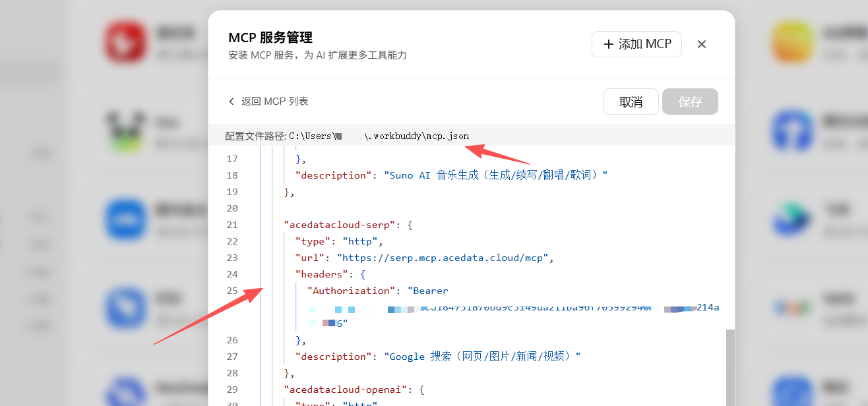This screenshot has height=406, width=868.
Task: Click the 取消 button
Action: tap(631, 101)
